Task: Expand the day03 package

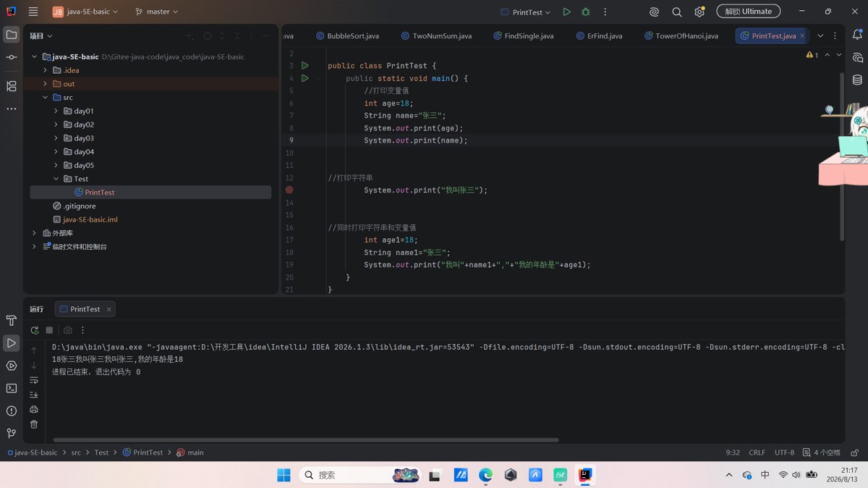Action: point(56,138)
